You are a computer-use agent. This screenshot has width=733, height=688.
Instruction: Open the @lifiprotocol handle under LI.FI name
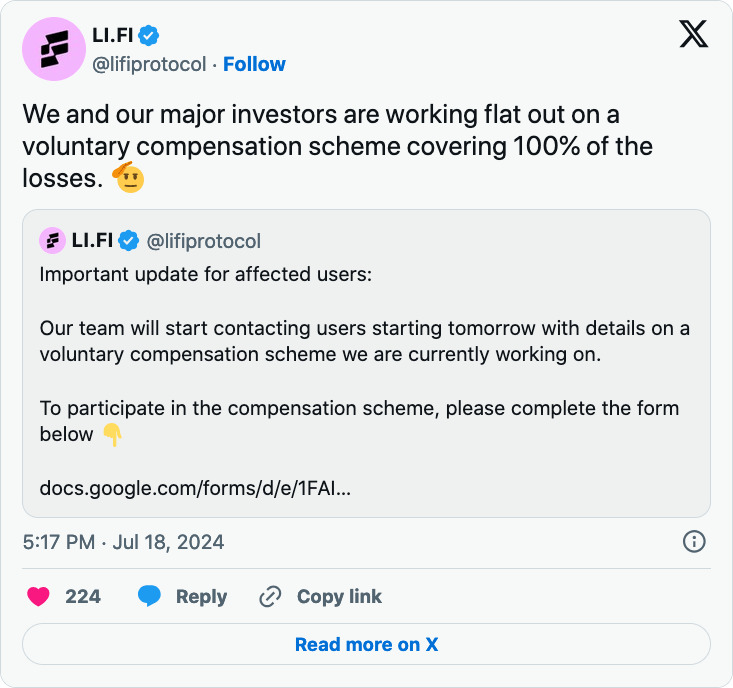pos(149,64)
